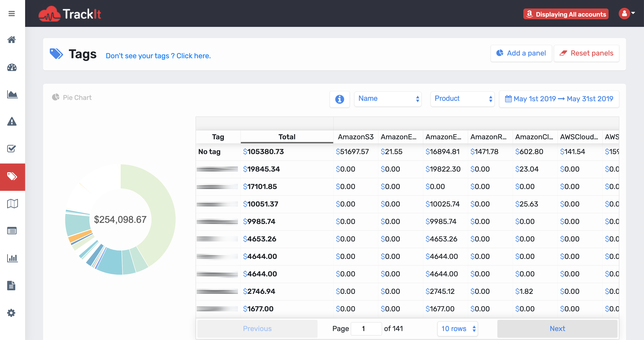Click "Don't see your tags" link

[x=158, y=56]
